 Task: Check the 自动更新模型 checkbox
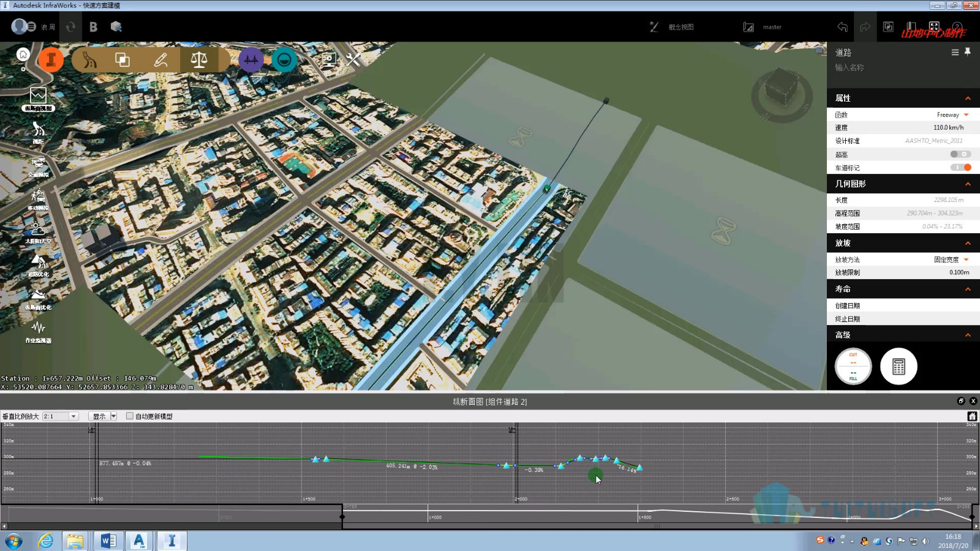130,416
